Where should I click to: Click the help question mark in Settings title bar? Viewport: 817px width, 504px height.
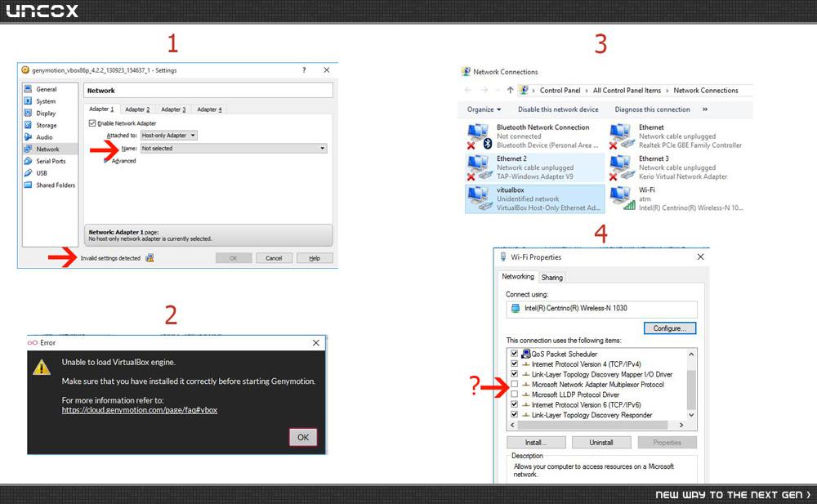(x=304, y=69)
